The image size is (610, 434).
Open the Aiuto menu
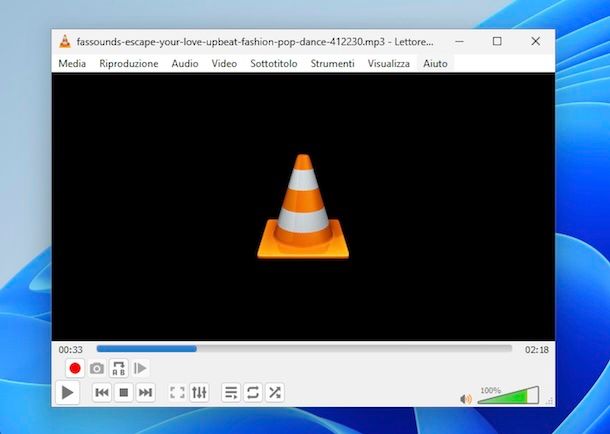tap(435, 63)
